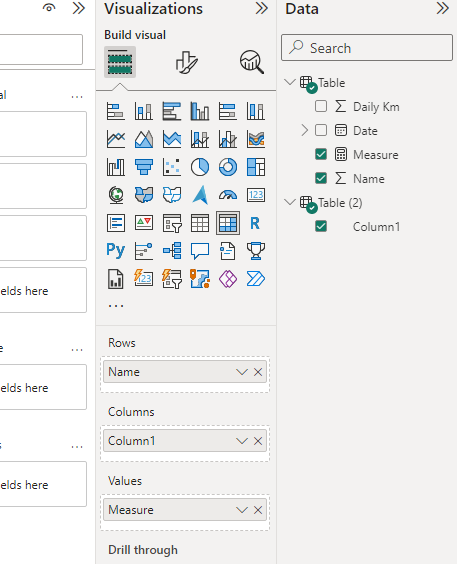Select the clustered bar chart visual
Screen dimensions: 457x564
pyautogui.click(x=172, y=111)
